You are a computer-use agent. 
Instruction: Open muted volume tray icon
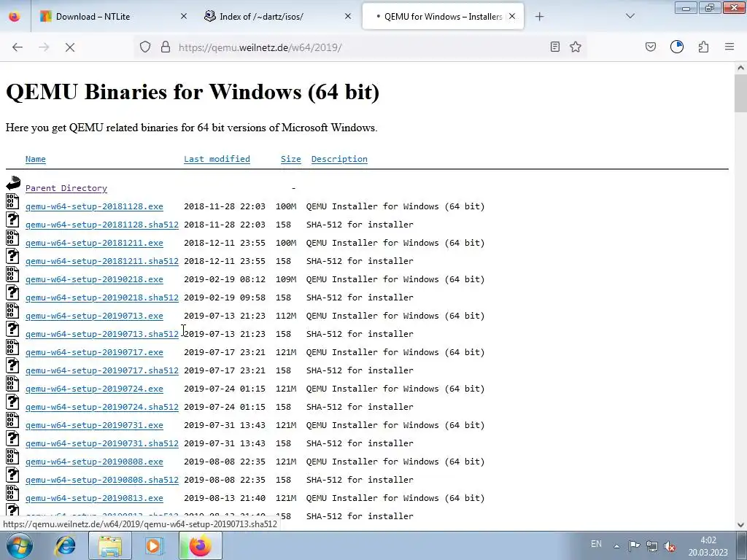[670, 546]
